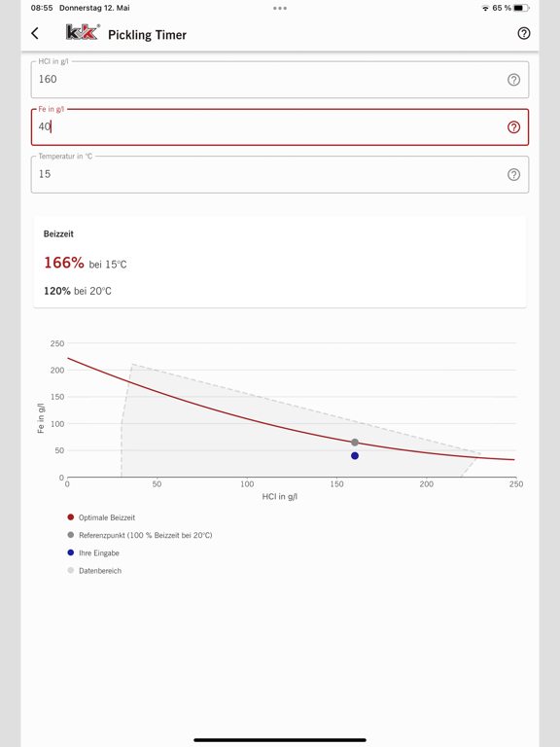The height and width of the screenshot is (747, 560).
Task: Tap help icon for Temperatur field
Action: [x=513, y=175]
